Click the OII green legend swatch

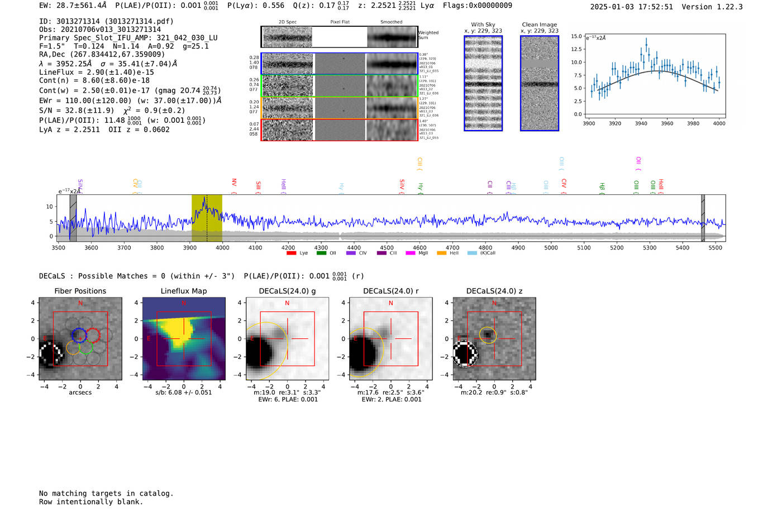click(x=321, y=253)
